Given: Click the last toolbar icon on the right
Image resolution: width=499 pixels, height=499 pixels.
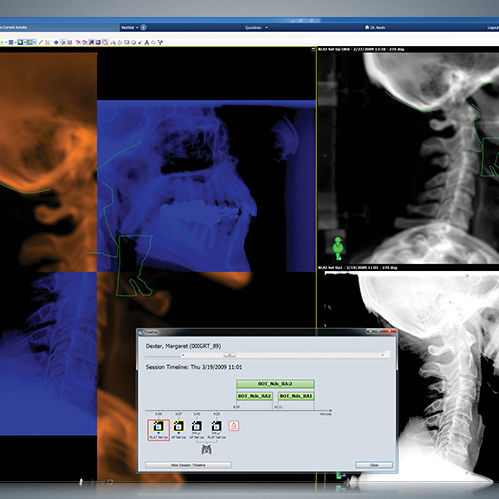Looking at the screenshot, I should [x=160, y=42].
